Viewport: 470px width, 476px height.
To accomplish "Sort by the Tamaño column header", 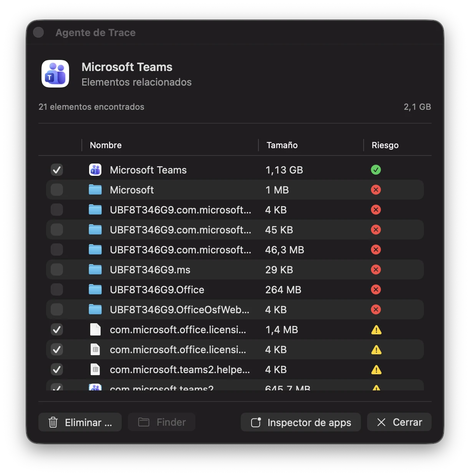I will point(282,145).
